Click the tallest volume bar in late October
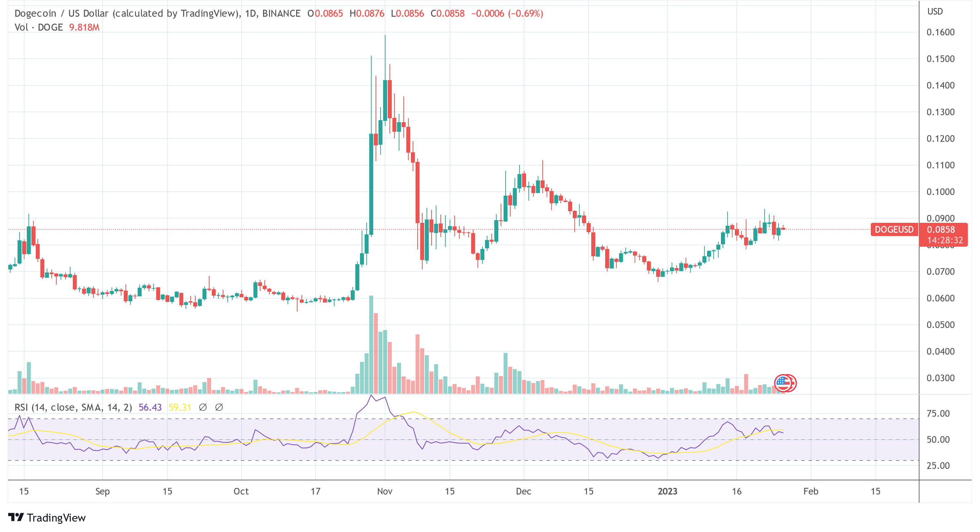This screenshot has width=980, height=532. point(371,344)
